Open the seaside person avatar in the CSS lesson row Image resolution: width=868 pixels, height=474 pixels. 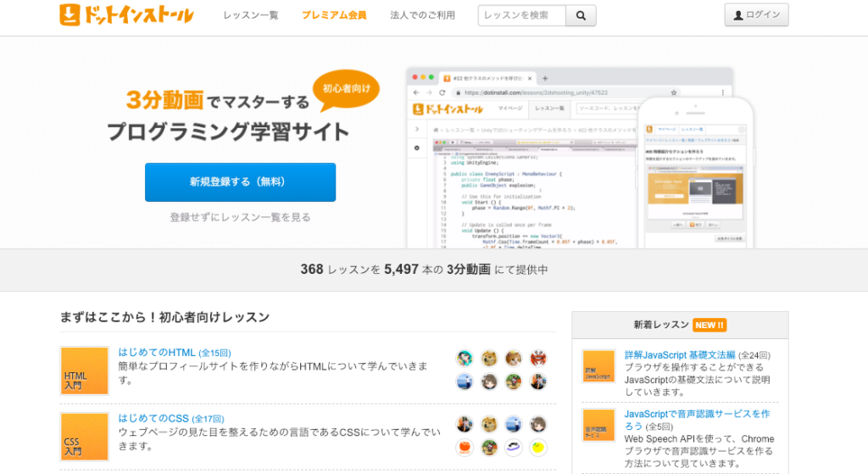pos(514,424)
